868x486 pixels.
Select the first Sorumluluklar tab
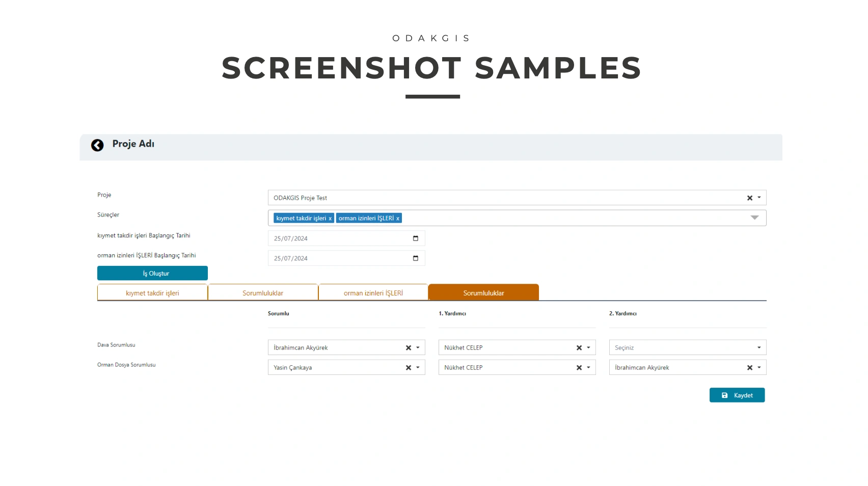263,293
